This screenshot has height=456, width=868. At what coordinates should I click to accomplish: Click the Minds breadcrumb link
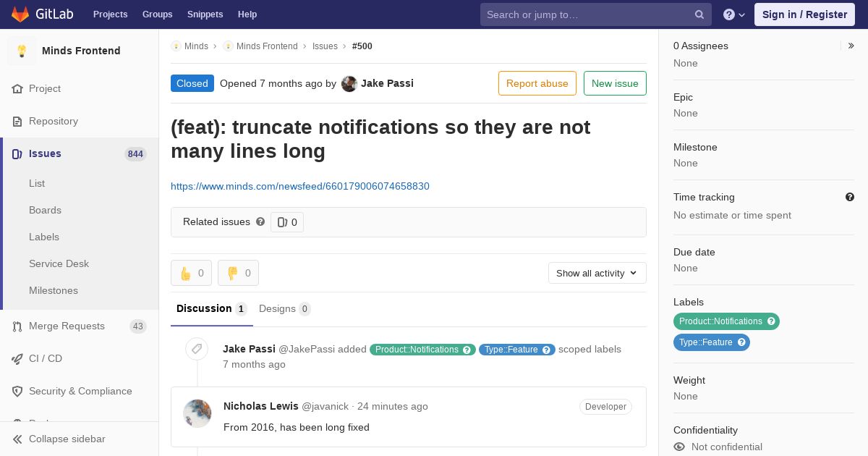coord(196,46)
